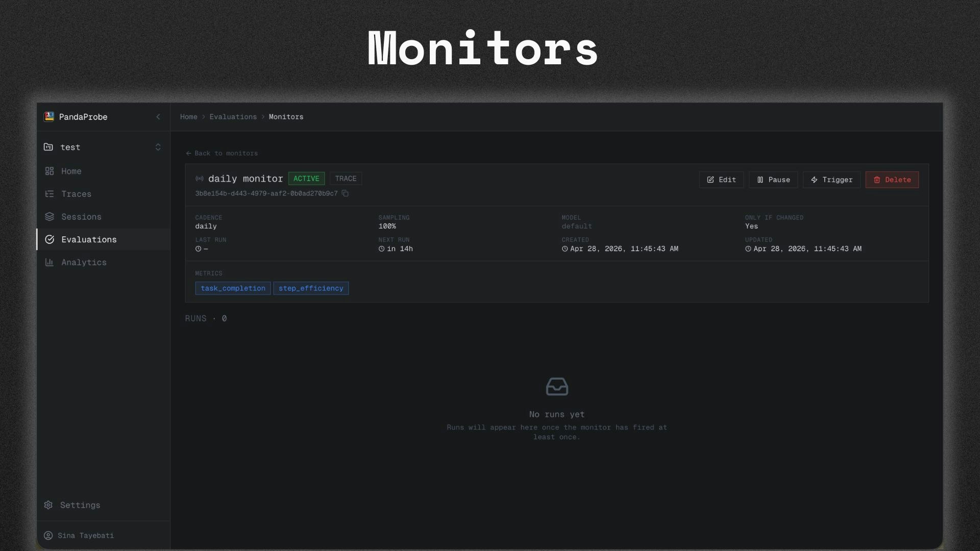The height and width of the screenshot is (551, 980).
Task: Copy the monitor ID
Action: [x=345, y=193]
